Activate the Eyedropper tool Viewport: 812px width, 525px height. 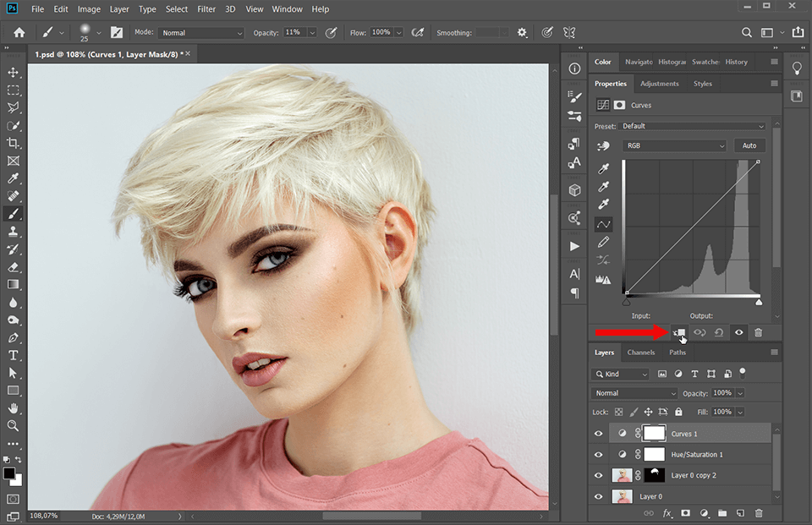pos(13,178)
